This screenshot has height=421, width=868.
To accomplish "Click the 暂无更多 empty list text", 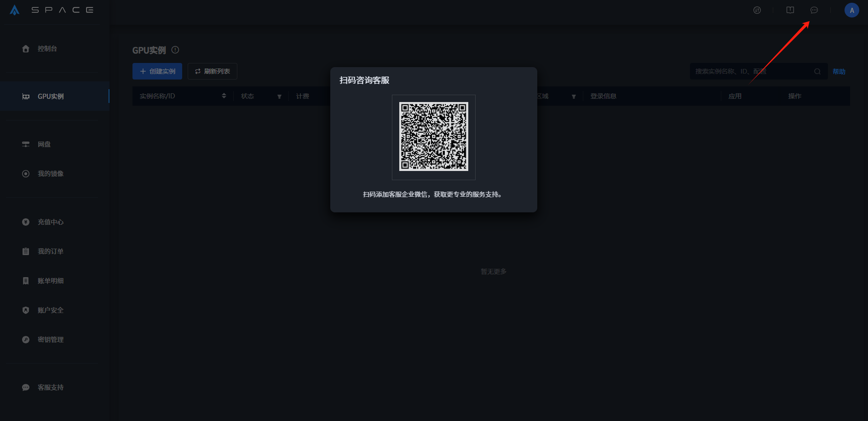I will [494, 272].
